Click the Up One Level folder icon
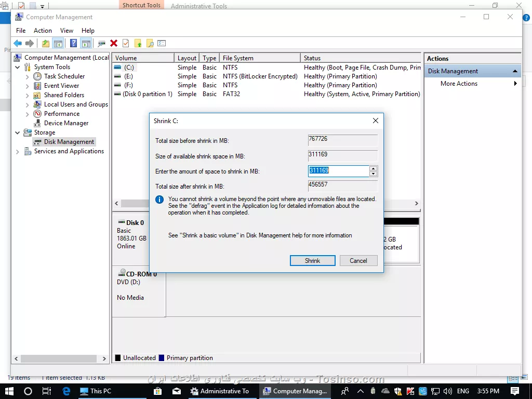The height and width of the screenshot is (399, 532). (x=46, y=43)
